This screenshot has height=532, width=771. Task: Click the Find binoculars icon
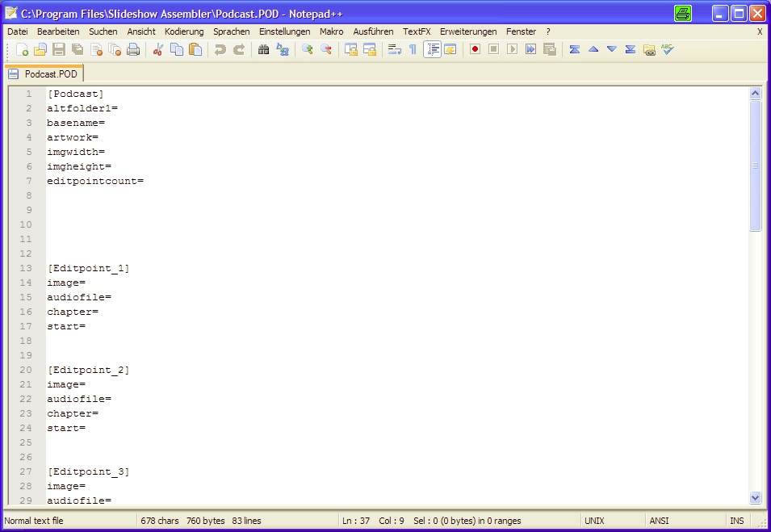click(x=263, y=50)
